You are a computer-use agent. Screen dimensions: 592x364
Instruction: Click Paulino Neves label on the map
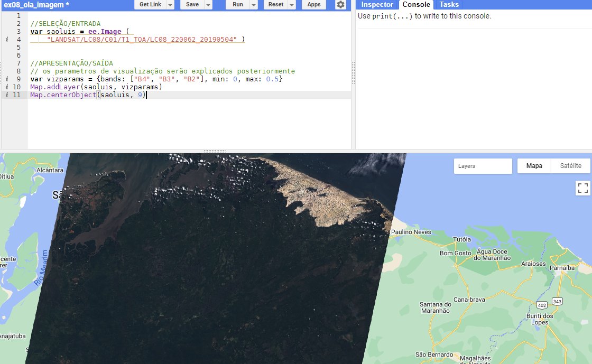[411, 232]
